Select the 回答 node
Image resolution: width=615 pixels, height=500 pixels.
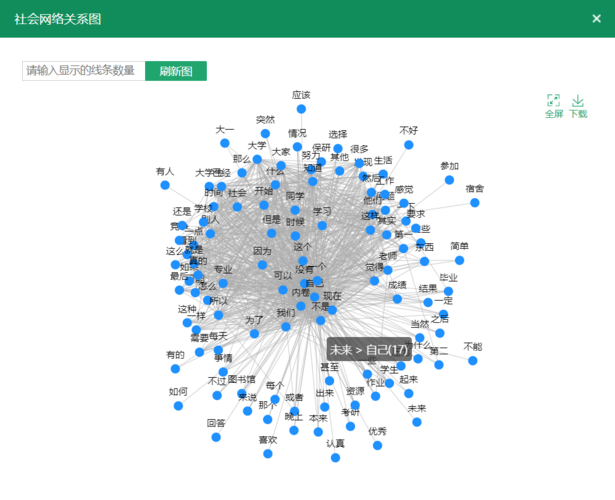click(x=216, y=437)
